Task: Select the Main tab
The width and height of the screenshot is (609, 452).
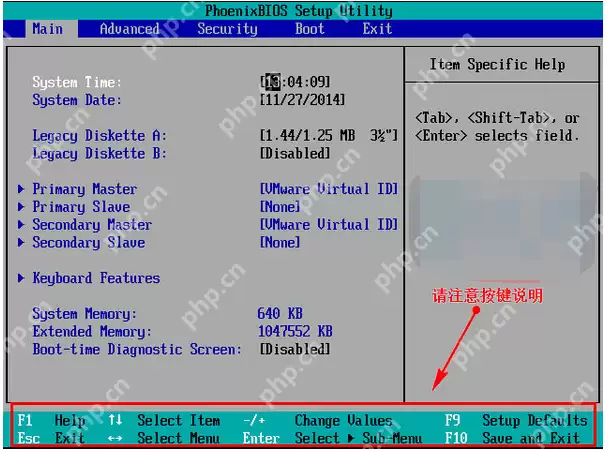Action: click(x=48, y=29)
